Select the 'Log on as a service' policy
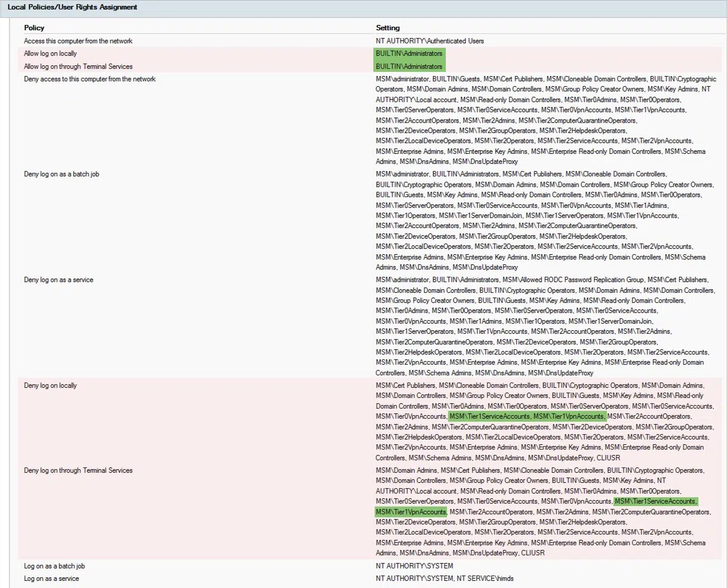 [51, 578]
